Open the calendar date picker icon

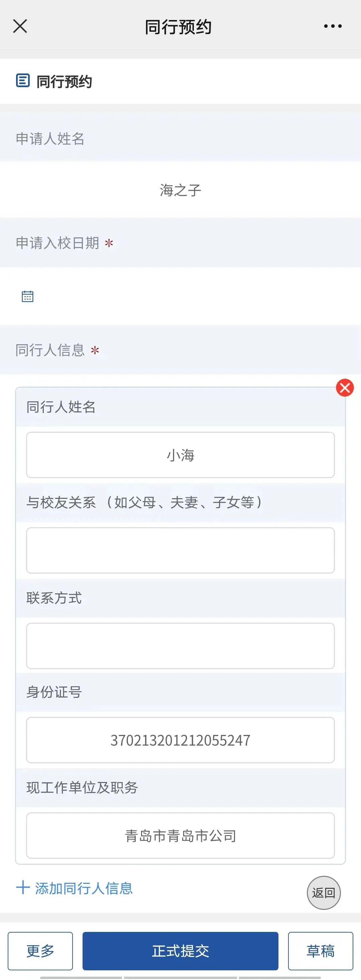27,296
